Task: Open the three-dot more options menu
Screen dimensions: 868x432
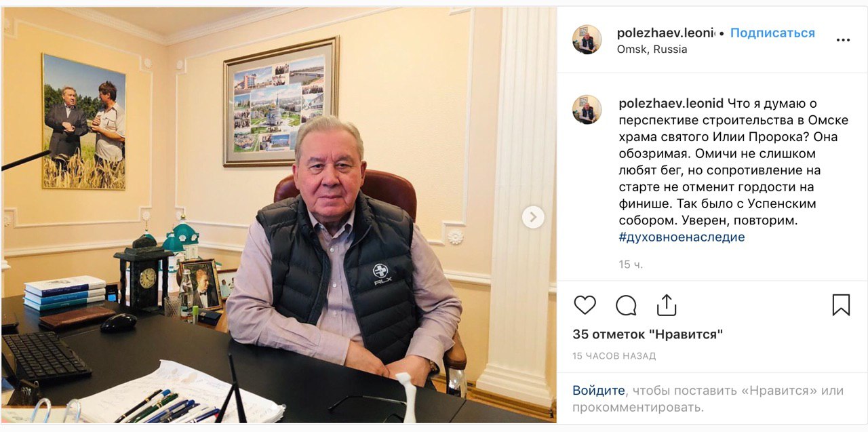Action: click(x=843, y=40)
